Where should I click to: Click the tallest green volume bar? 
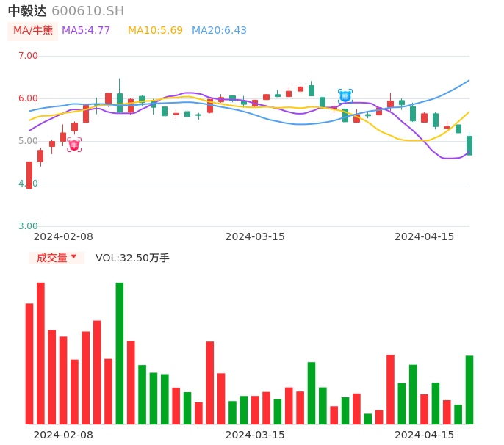pyautogui.click(x=119, y=353)
